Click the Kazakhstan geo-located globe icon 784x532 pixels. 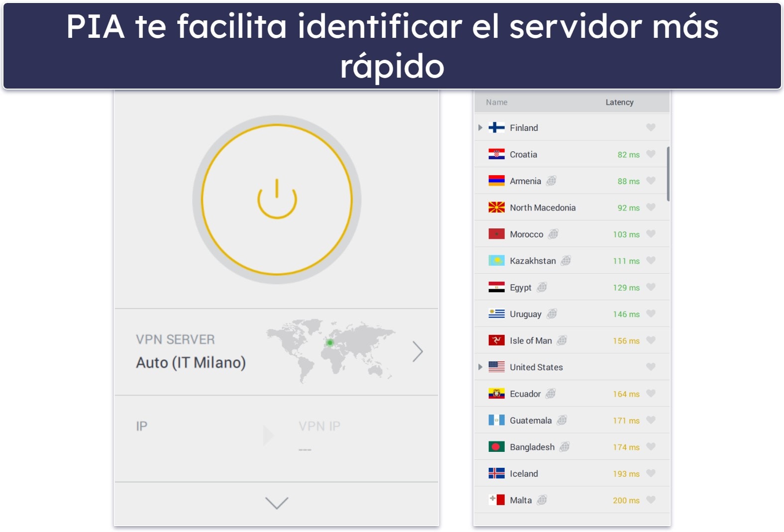coord(565,261)
